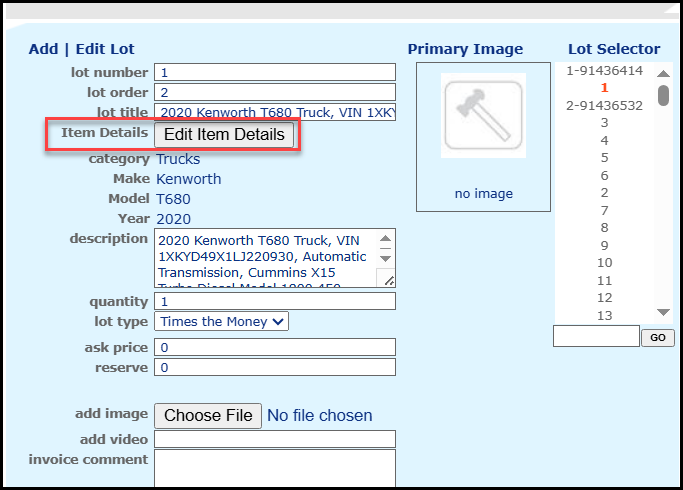Focus the lot order field

pyautogui.click(x=275, y=92)
